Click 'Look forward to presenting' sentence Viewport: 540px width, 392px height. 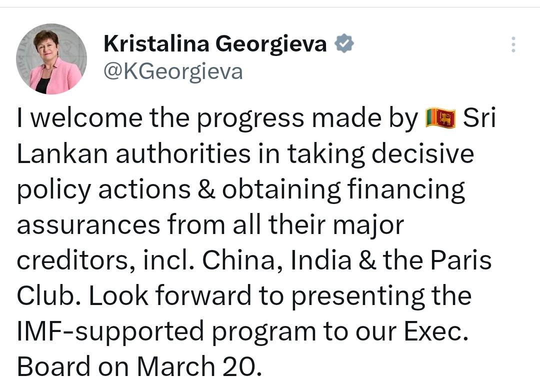coord(256,296)
